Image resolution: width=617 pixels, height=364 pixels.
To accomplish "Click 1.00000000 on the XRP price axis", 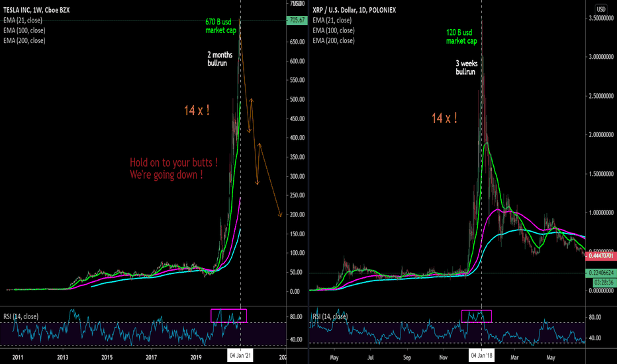I will 601,213.
